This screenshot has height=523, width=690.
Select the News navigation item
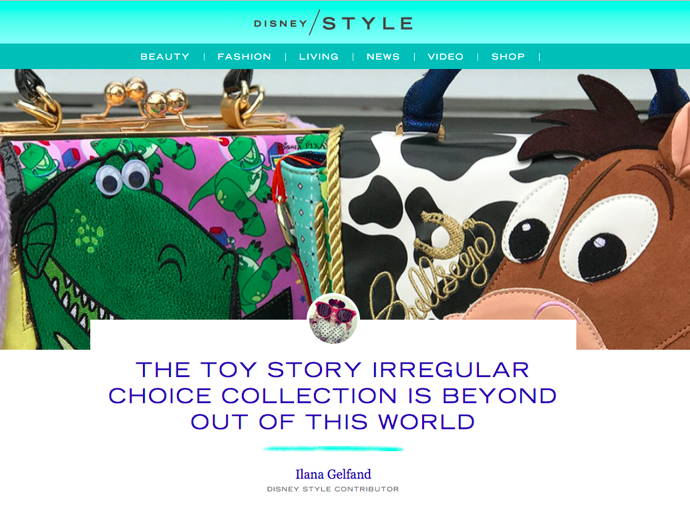click(x=383, y=56)
